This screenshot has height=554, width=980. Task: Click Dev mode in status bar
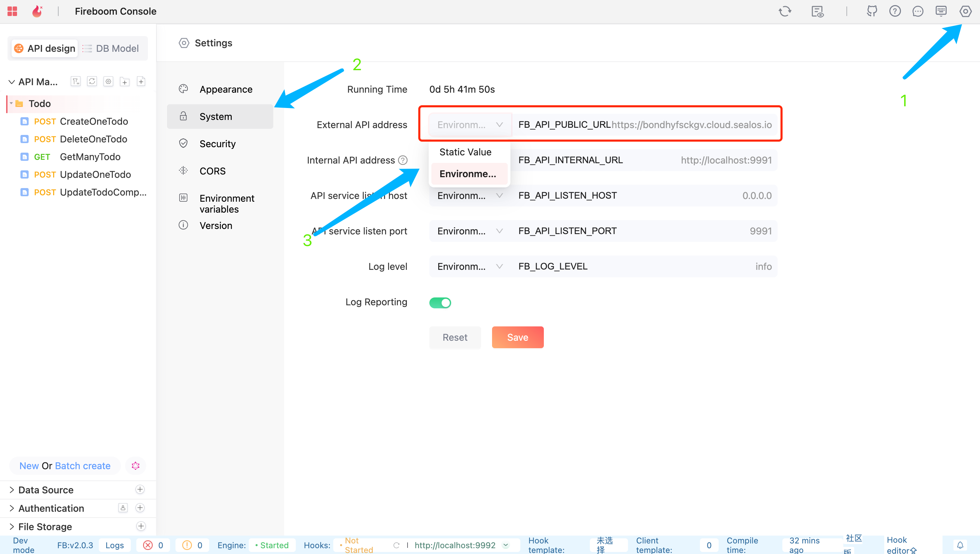coord(24,545)
